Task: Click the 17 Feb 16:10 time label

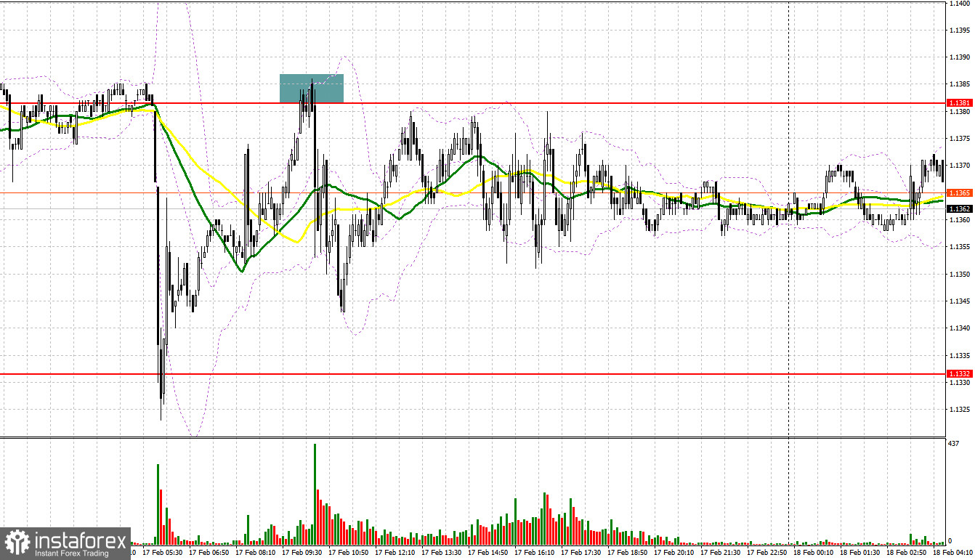Action: [533, 553]
